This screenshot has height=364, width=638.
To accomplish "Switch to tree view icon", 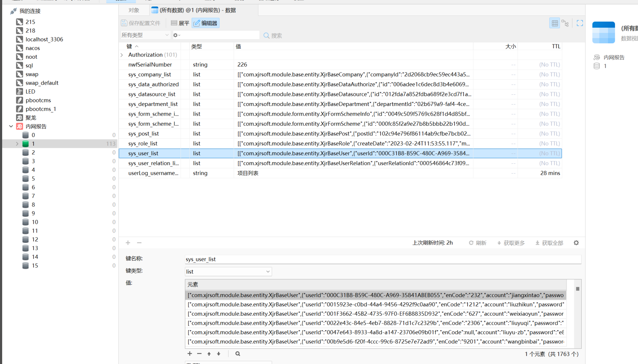I will (565, 23).
